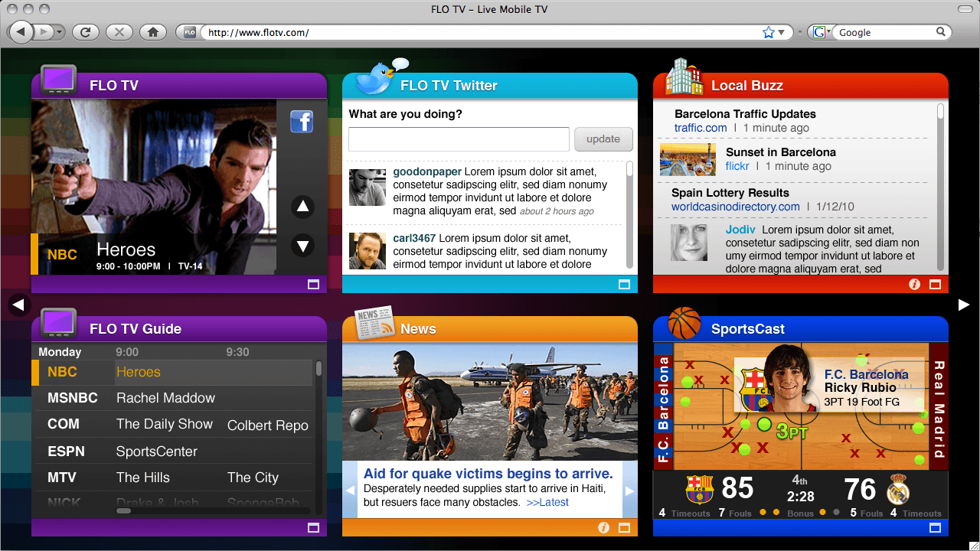Select The City in the guide
This screenshot has height=551, width=980.
253,478
